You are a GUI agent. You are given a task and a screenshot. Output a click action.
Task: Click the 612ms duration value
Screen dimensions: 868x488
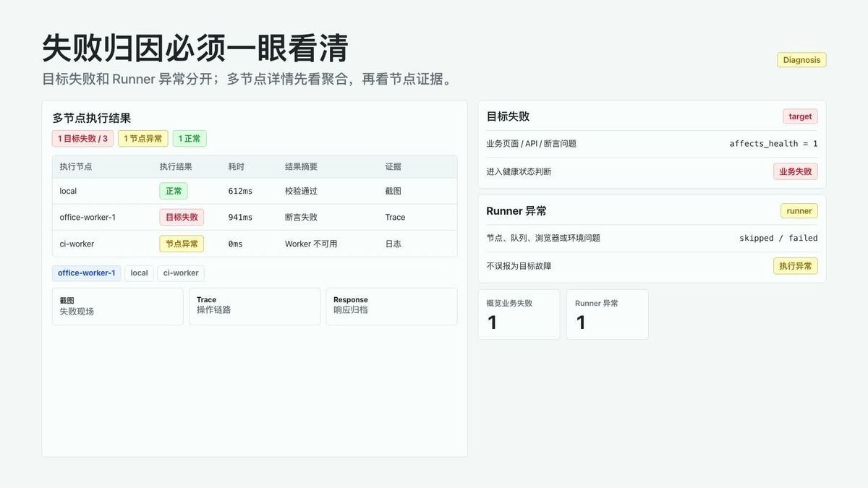pyautogui.click(x=240, y=191)
